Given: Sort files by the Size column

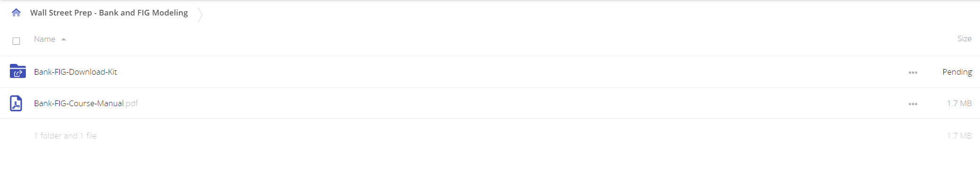Looking at the screenshot, I should tap(964, 39).
